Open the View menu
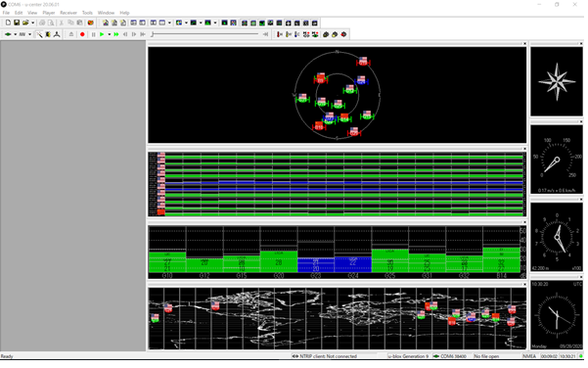 click(32, 13)
